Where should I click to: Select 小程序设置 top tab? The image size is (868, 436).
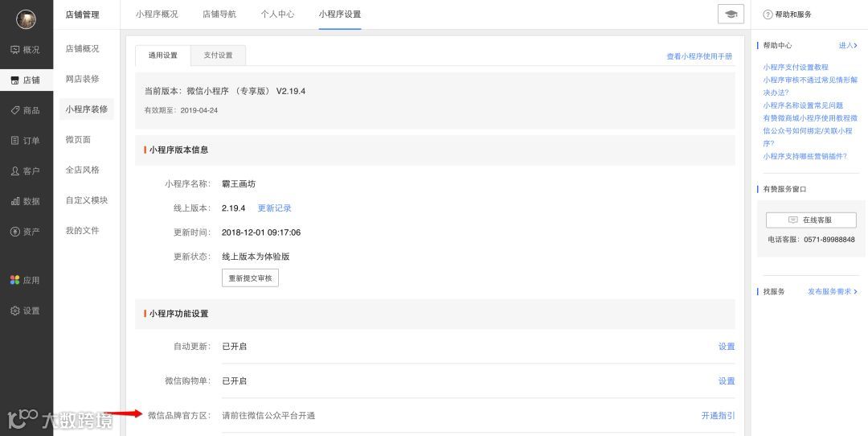[x=340, y=14]
